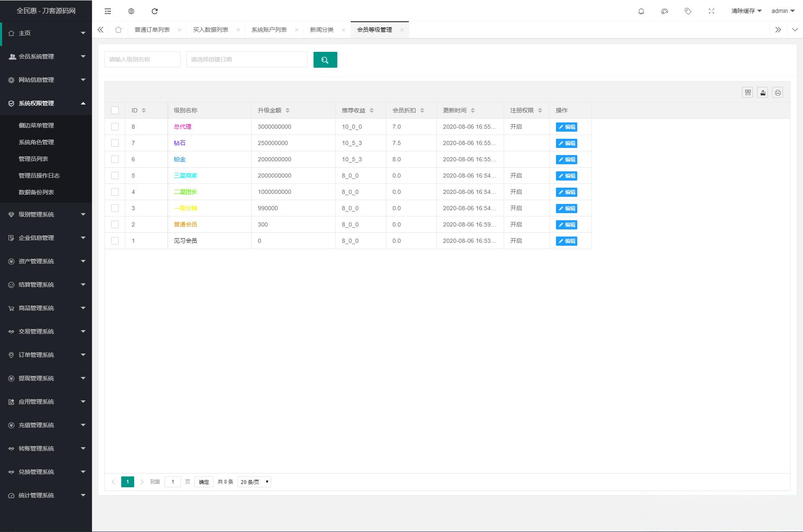Check the row for 普通会员

point(115,224)
